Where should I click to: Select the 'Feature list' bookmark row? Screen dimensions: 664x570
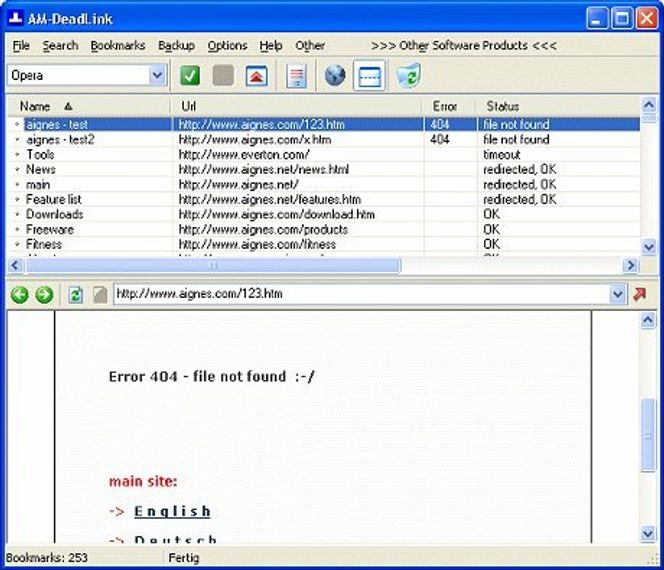coord(324,199)
